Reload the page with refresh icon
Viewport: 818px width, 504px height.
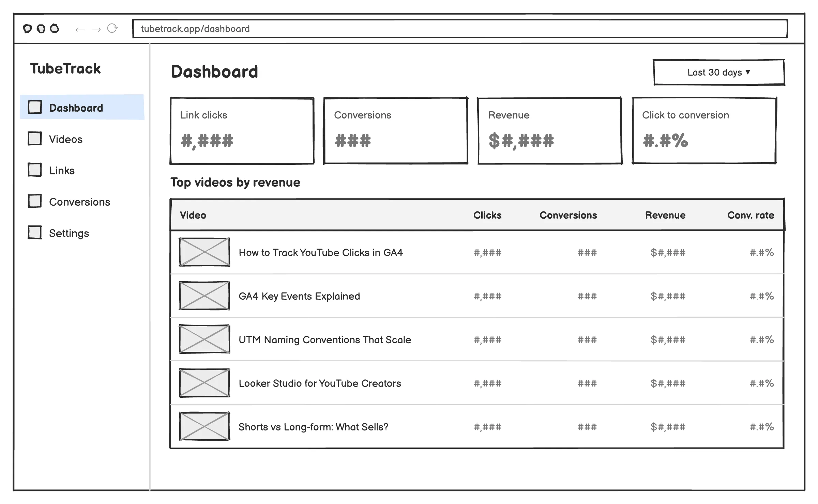click(x=112, y=28)
